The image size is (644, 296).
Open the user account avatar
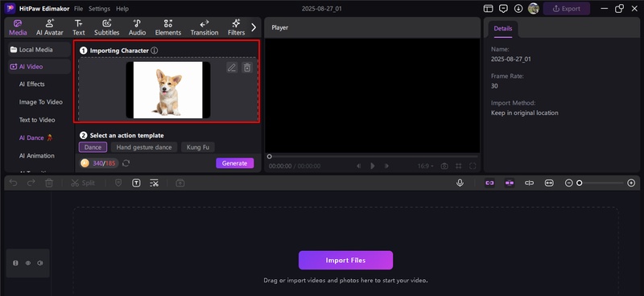[534, 9]
